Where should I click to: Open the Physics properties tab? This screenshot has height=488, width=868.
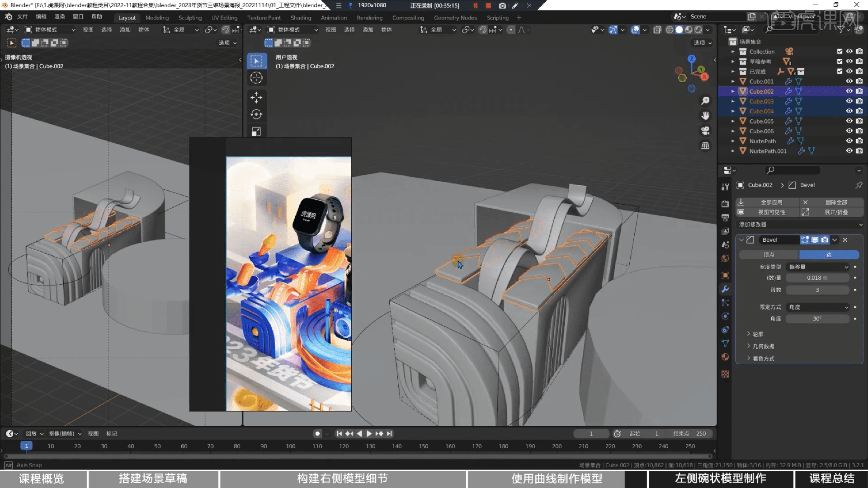tap(725, 316)
